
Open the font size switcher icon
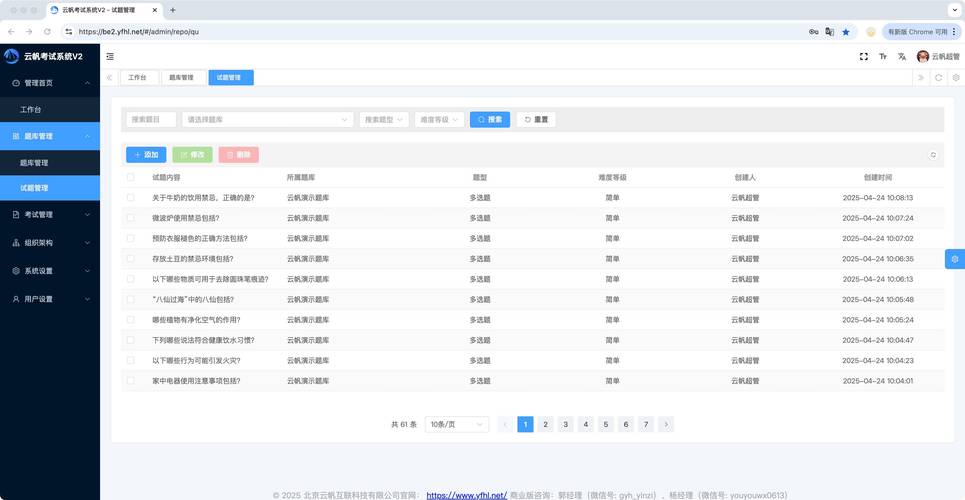click(883, 57)
